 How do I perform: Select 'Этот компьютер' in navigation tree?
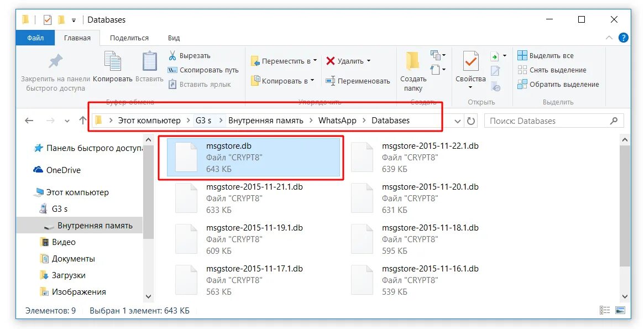pyautogui.click(x=72, y=192)
